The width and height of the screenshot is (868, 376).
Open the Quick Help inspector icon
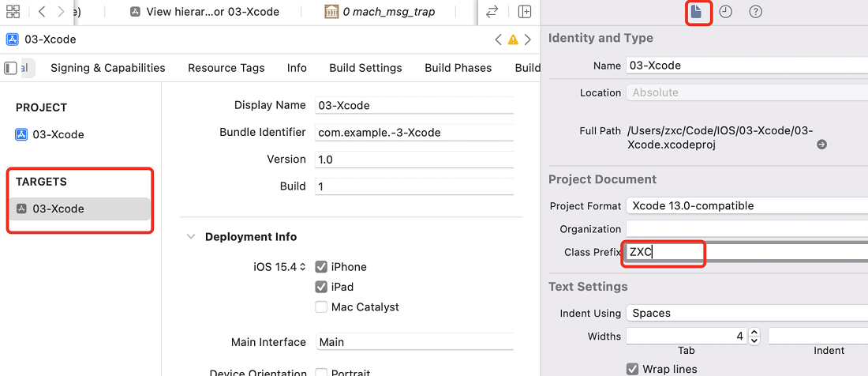tap(756, 12)
